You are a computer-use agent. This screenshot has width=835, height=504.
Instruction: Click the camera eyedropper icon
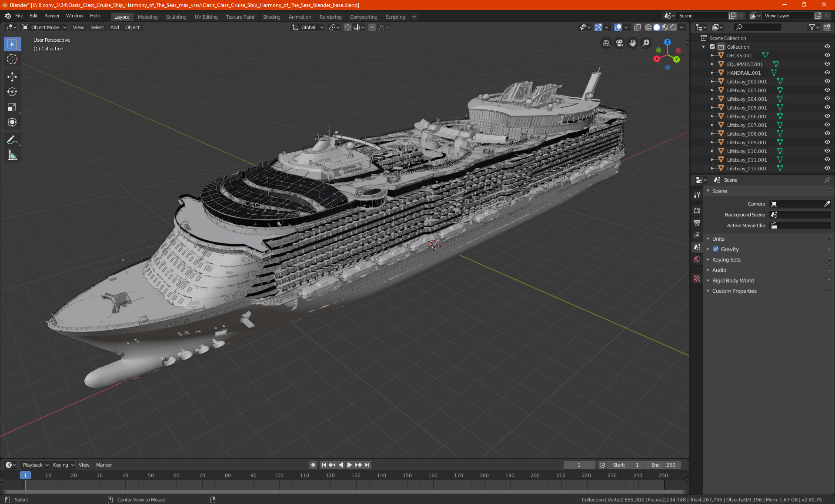(x=827, y=204)
